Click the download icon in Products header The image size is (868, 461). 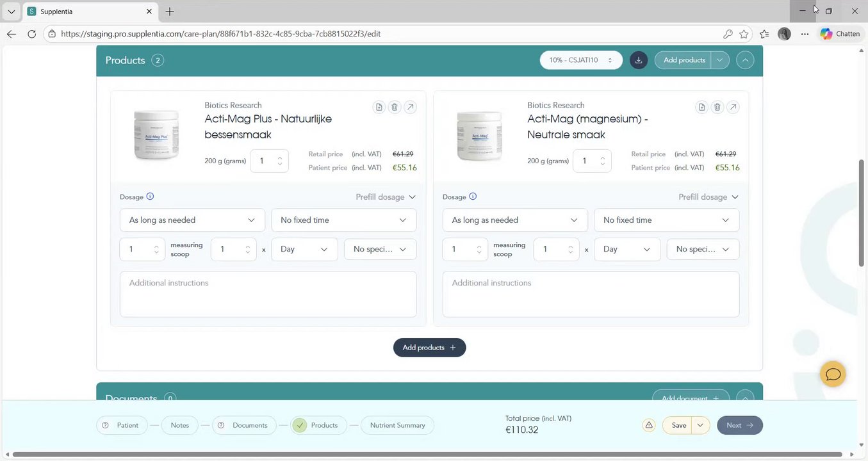click(638, 60)
